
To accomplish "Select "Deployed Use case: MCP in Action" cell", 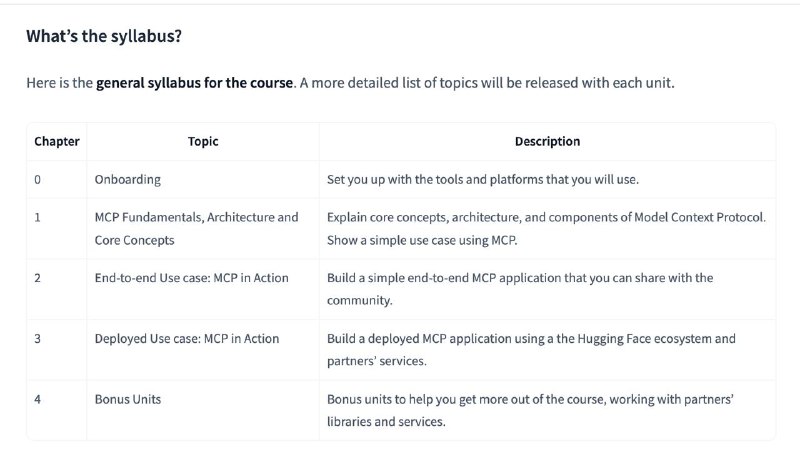I will 203,350.
